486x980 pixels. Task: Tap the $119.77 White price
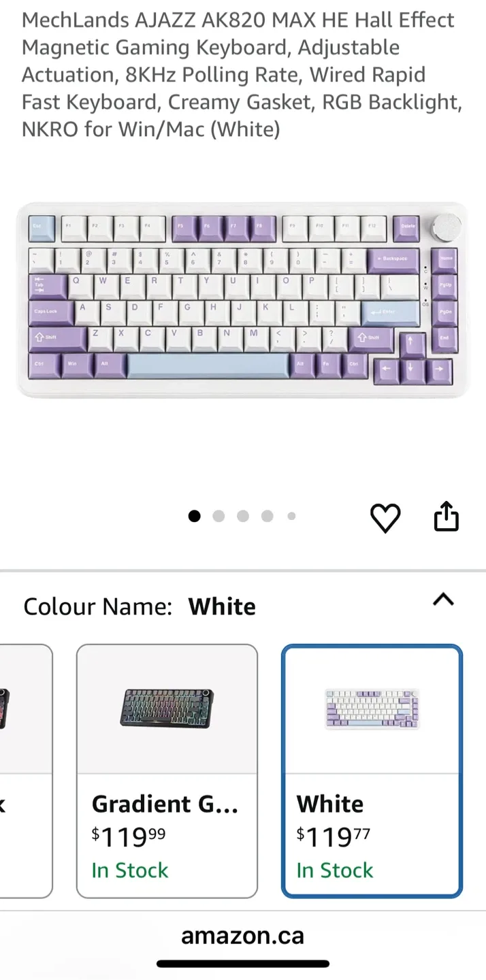[x=334, y=836]
